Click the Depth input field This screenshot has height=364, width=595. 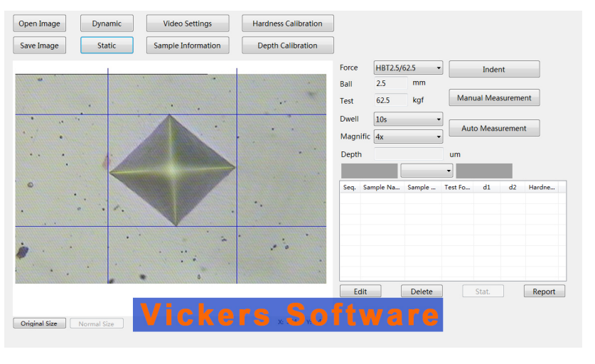pos(408,154)
